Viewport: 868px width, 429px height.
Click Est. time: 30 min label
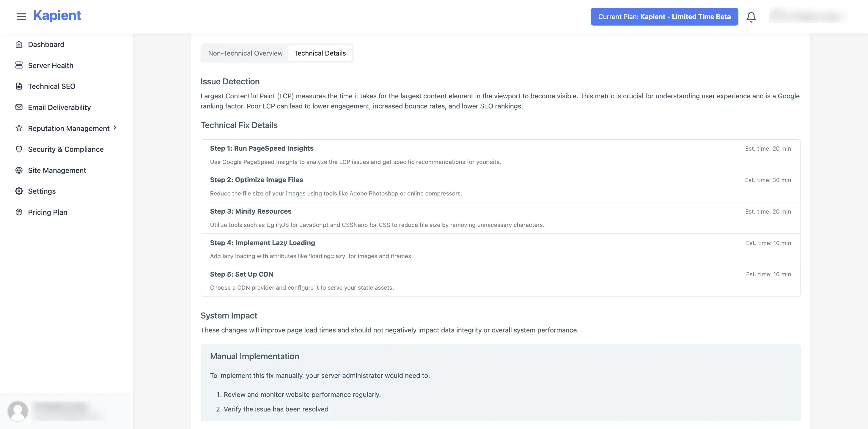[768, 180]
